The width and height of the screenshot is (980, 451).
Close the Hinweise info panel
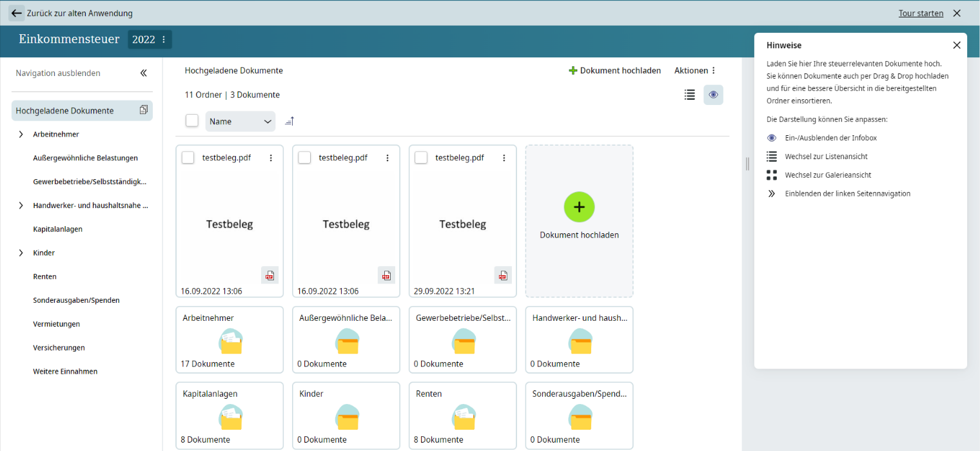pyautogui.click(x=956, y=45)
